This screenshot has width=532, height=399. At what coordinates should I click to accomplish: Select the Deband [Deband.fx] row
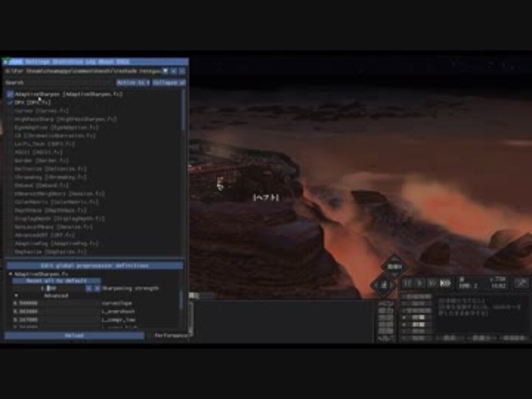[x=42, y=185]
